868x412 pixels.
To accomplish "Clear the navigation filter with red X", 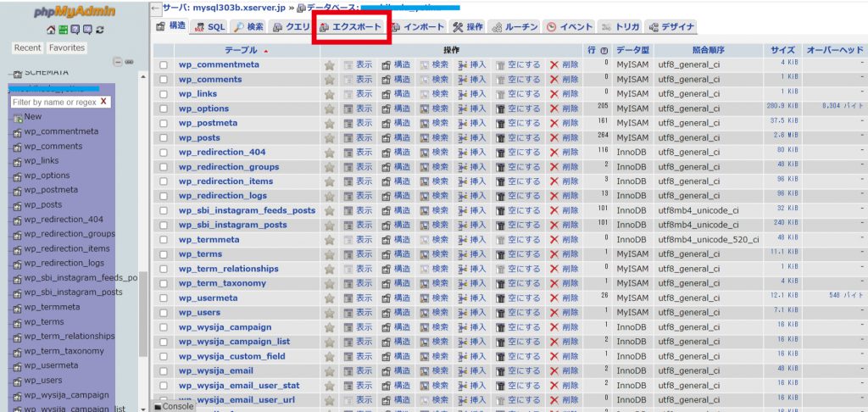I will (x=103, y=102).
